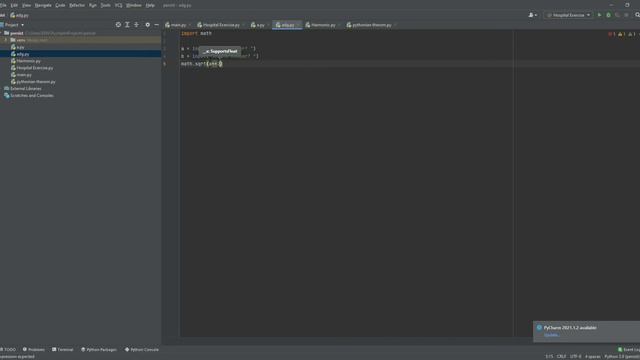Viewport: 640px width, 360px height.
Task: Click the import math line in editor
Action: pos(196,33)
